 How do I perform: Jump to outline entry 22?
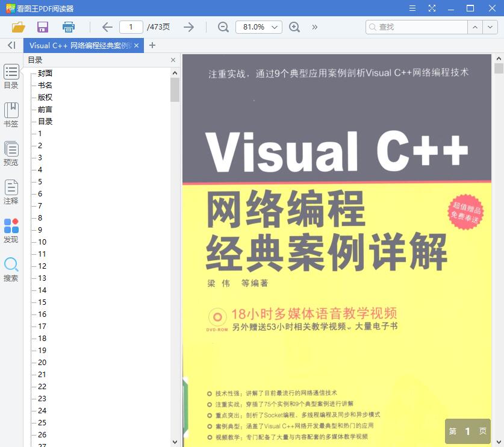tap(42, 387)
